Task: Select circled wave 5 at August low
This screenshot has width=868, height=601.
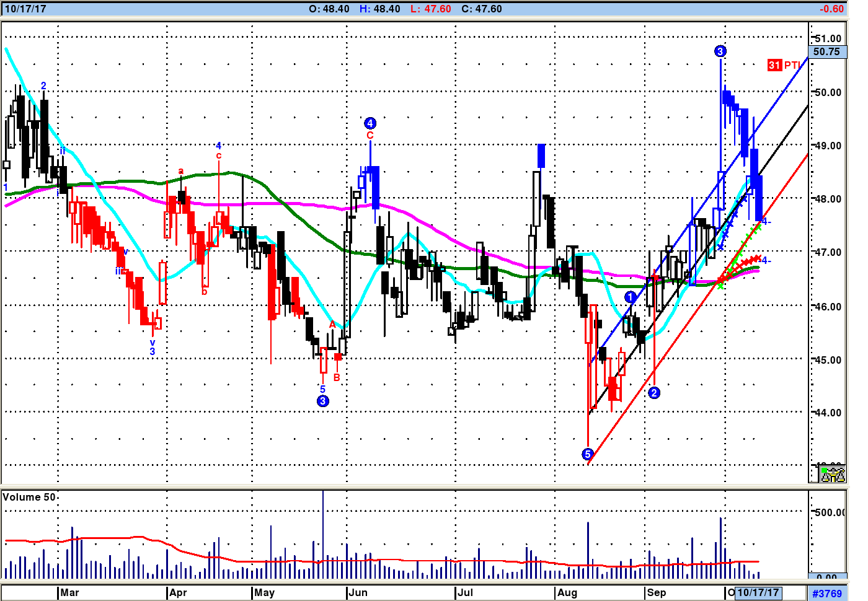Action: pyautogui.click(x=588, y=454)
